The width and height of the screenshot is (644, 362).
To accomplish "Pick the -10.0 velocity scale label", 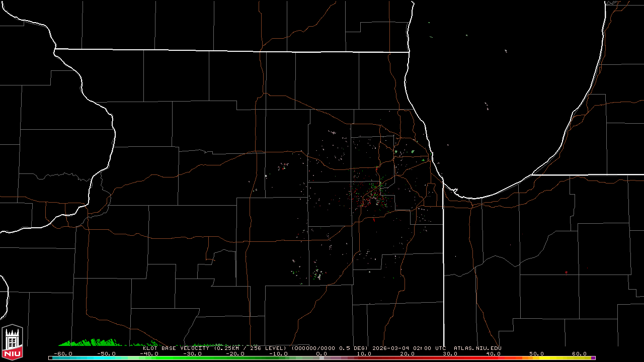I will click(x=278, y=354).
